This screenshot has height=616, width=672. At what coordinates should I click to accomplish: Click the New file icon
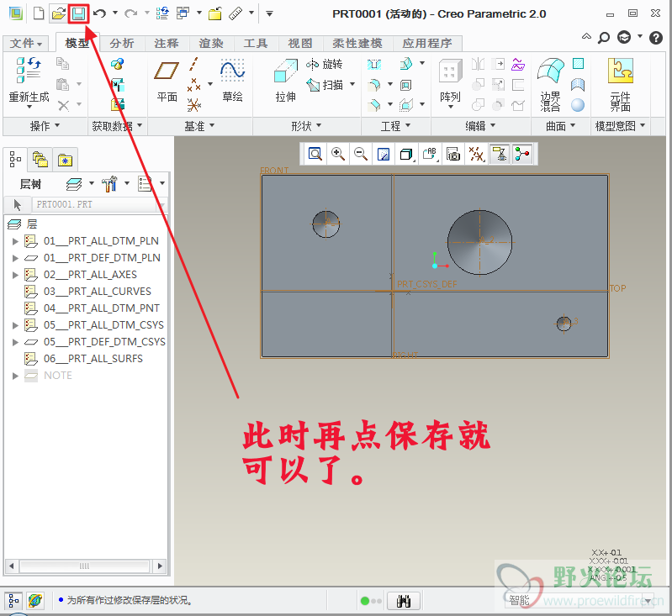[39, 13]
